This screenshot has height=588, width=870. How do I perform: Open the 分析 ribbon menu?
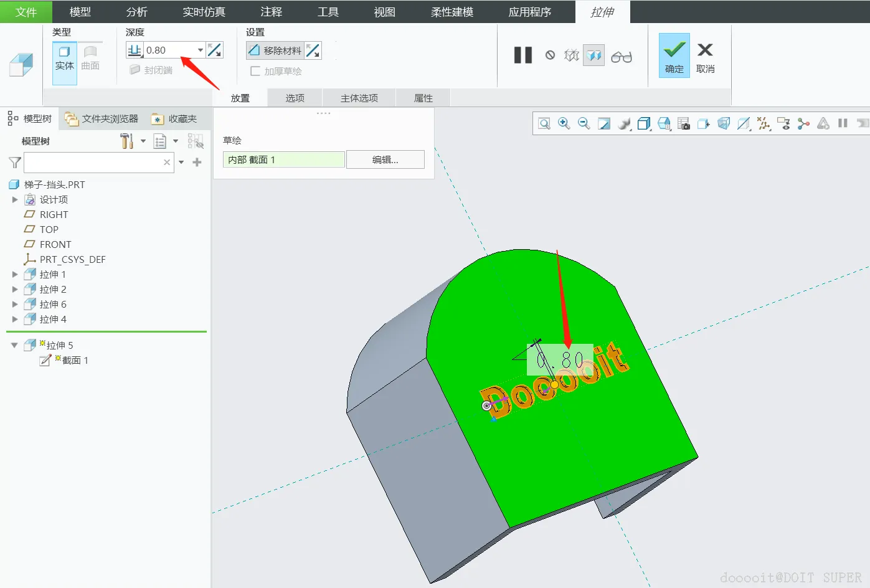pos(136,12)
